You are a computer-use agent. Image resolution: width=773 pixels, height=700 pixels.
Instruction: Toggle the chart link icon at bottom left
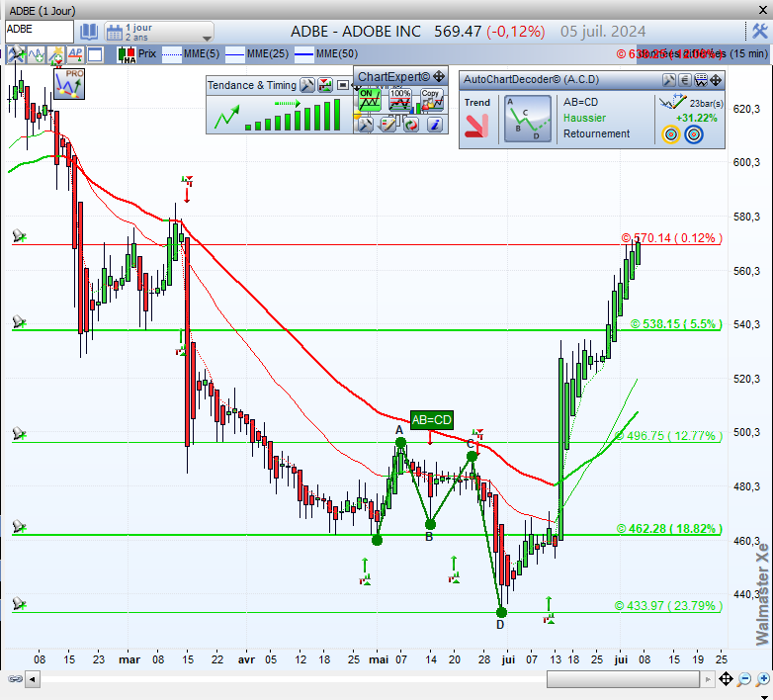click(15, 679)
